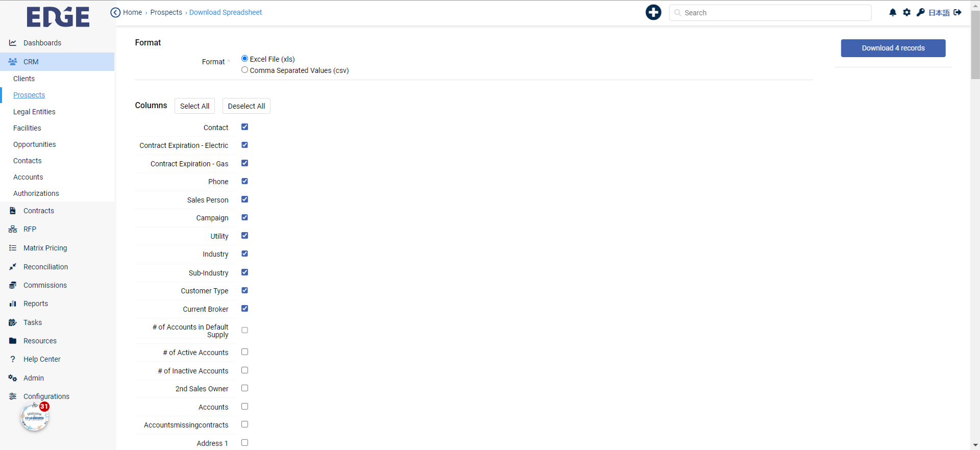Uncheck the Current Broker checkbox
Image resolution: width=980 pixels, height=450 pixels.
(244, 309)
